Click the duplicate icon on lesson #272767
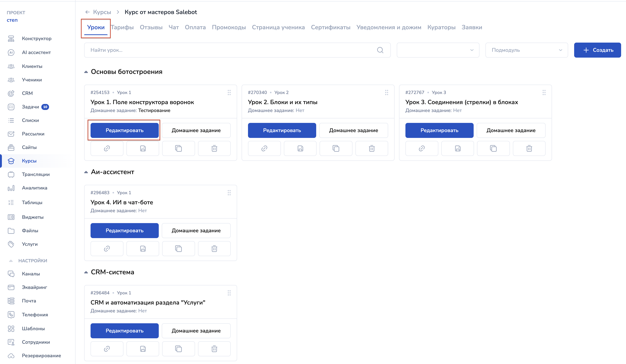Screen dimensions: 626x364 [493, 148]
